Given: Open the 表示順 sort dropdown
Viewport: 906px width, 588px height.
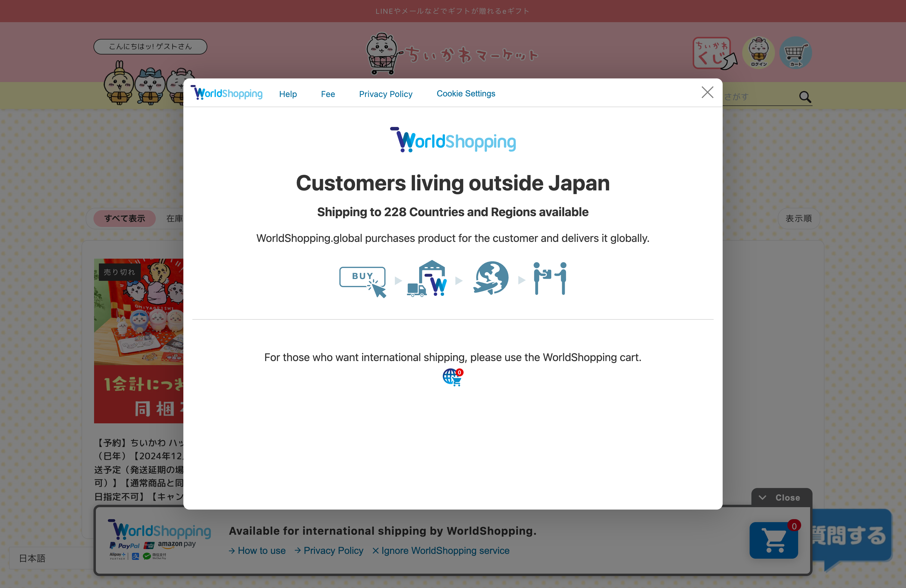Looking at the screenshot, I should pos(798,218).
